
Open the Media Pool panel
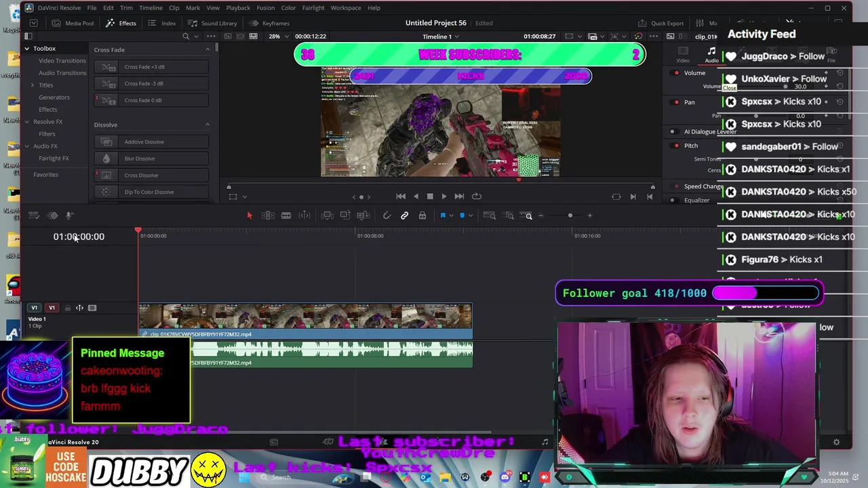73,23
